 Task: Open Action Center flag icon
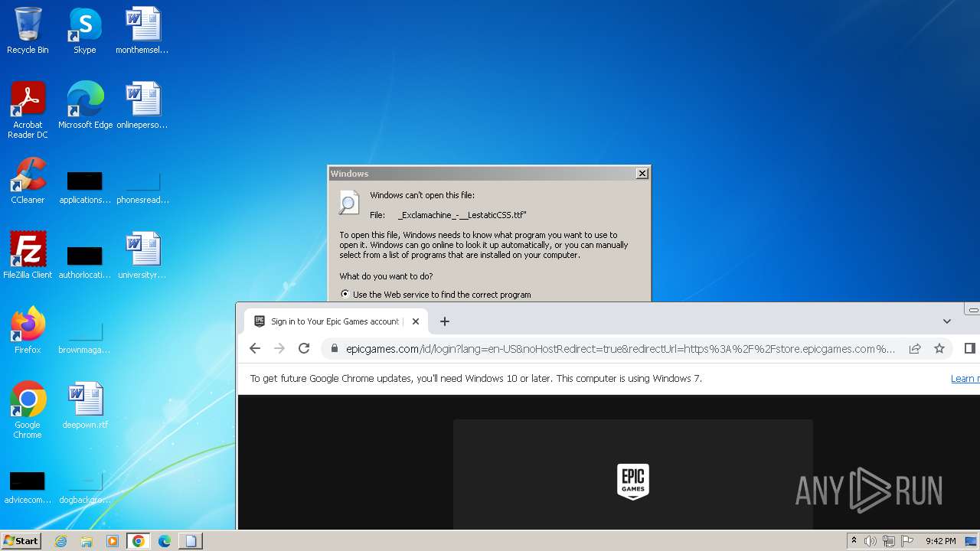click(906, 541)
